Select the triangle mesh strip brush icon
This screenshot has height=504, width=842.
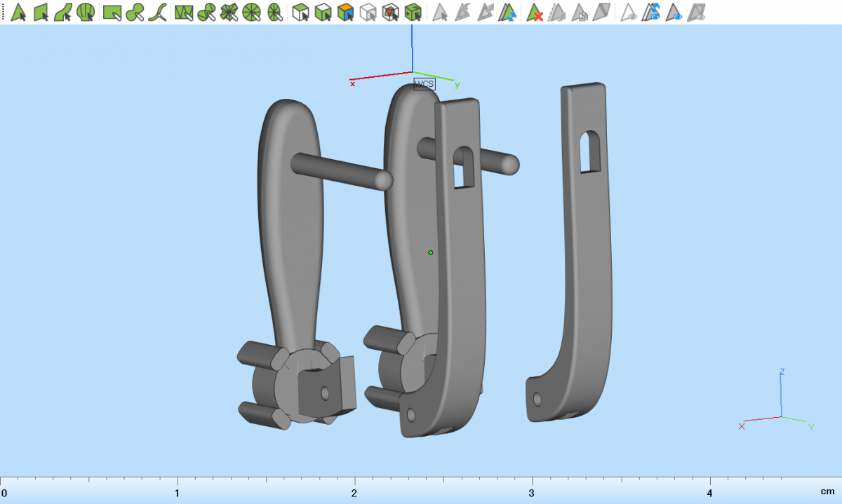click(184, 12)
